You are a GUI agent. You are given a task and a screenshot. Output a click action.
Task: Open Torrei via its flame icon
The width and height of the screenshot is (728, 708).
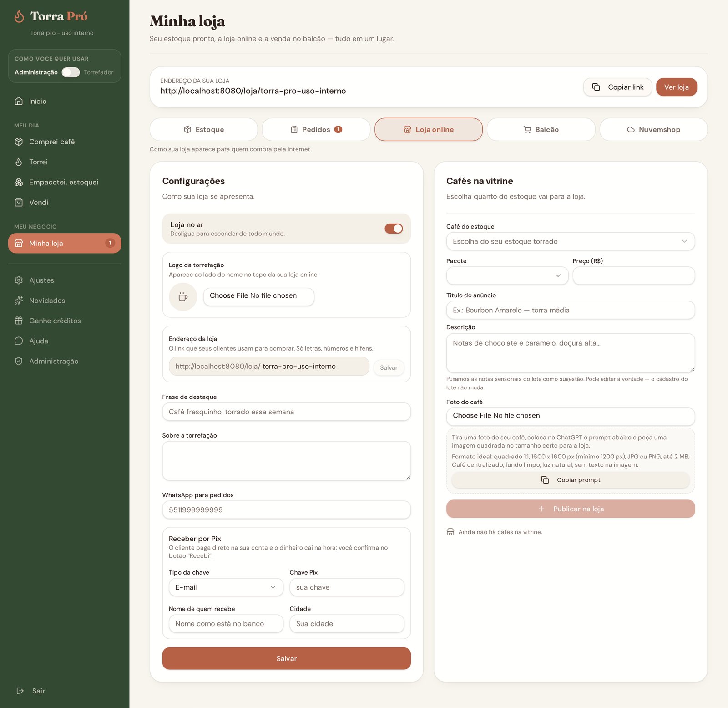[19, 162]
